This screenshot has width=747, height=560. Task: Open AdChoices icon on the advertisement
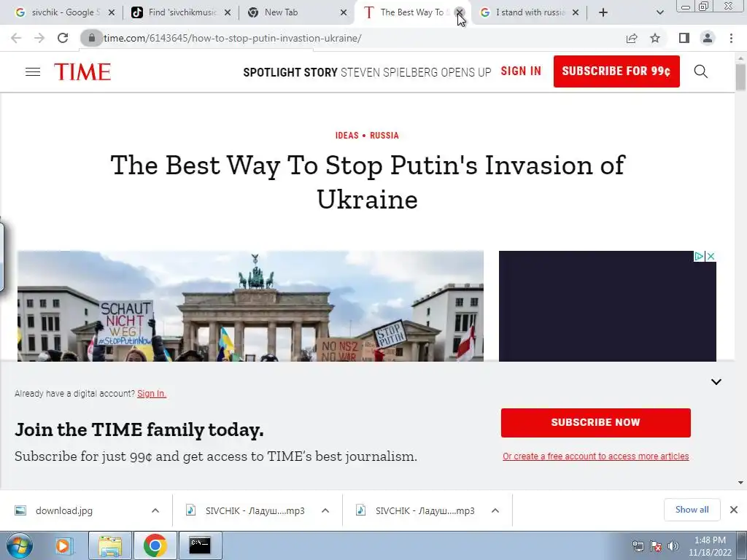699,256
